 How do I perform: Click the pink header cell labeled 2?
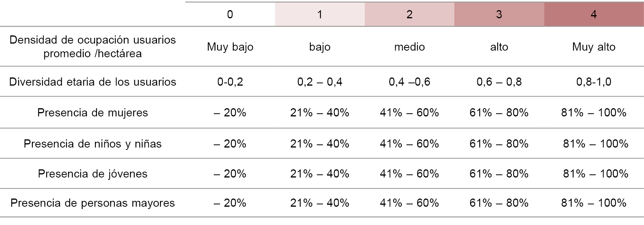(409, 15)
